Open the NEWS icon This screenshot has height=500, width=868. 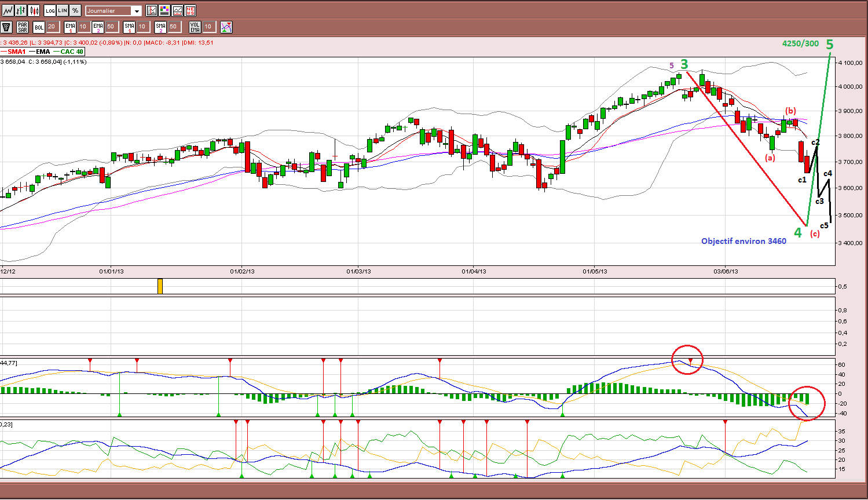click(190, 10)
